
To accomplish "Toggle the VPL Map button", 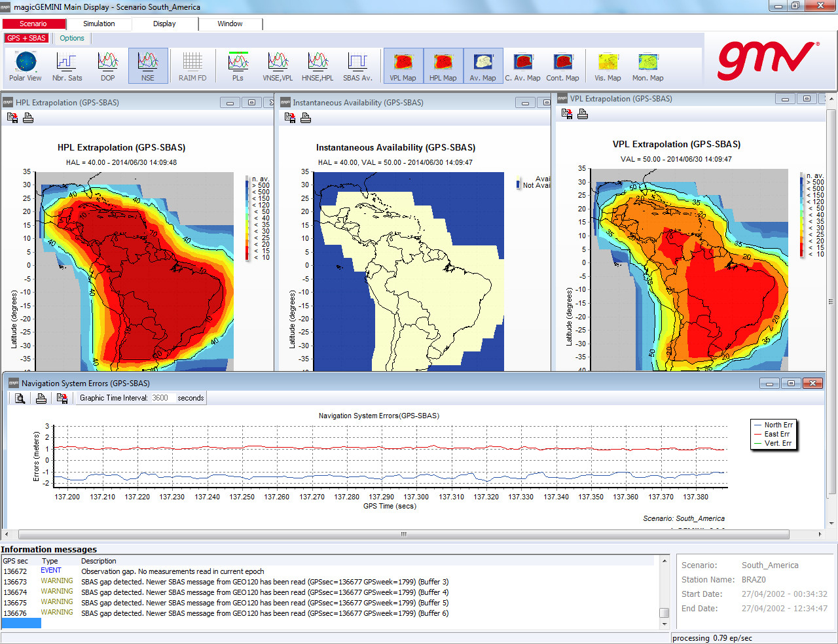I will point(403,66).
